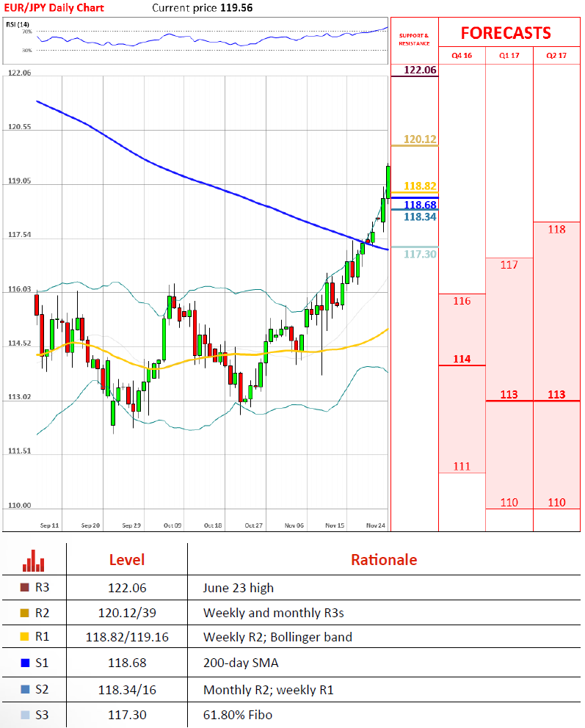Image resolution: width=585 pixels, height=728 pixels.
Task: Click the Current price 119.56 text
Action: coord(203,7)
